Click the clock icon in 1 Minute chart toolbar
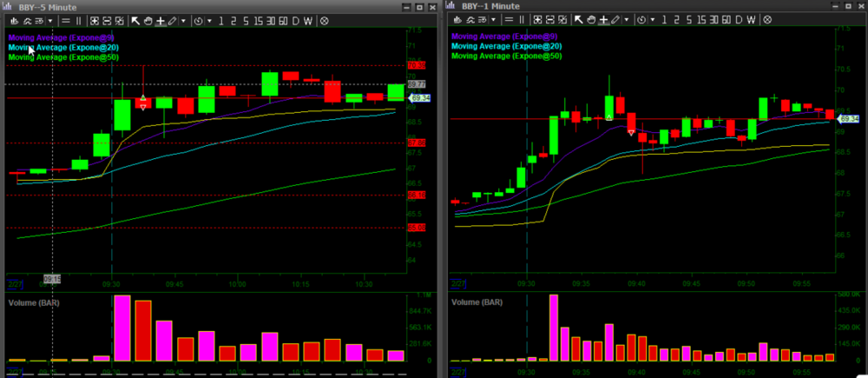This screenshot has height=378, width=868. 641,19
